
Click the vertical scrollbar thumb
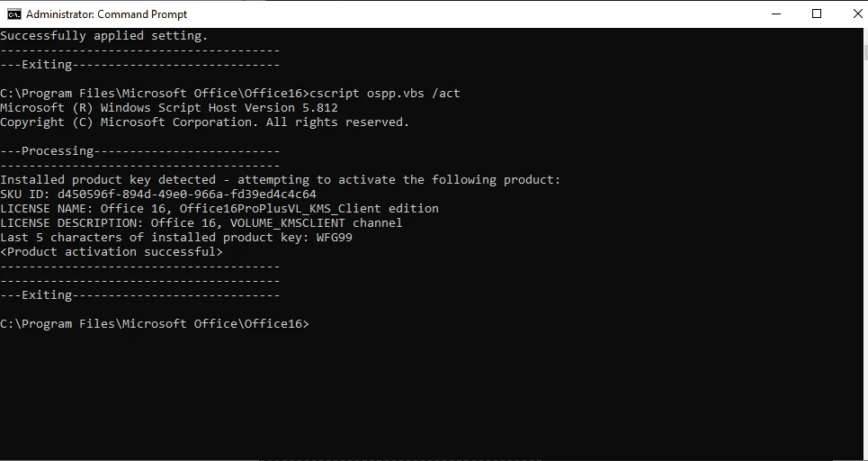865,53
